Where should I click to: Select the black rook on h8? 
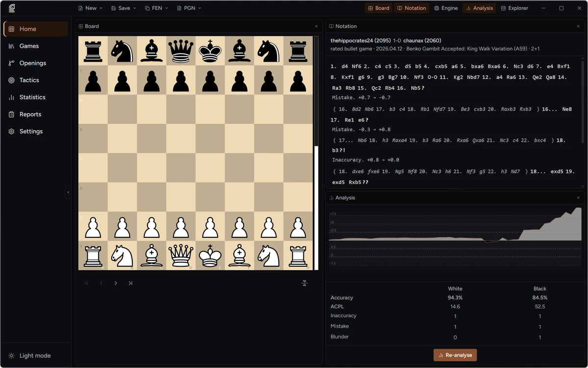298,50
